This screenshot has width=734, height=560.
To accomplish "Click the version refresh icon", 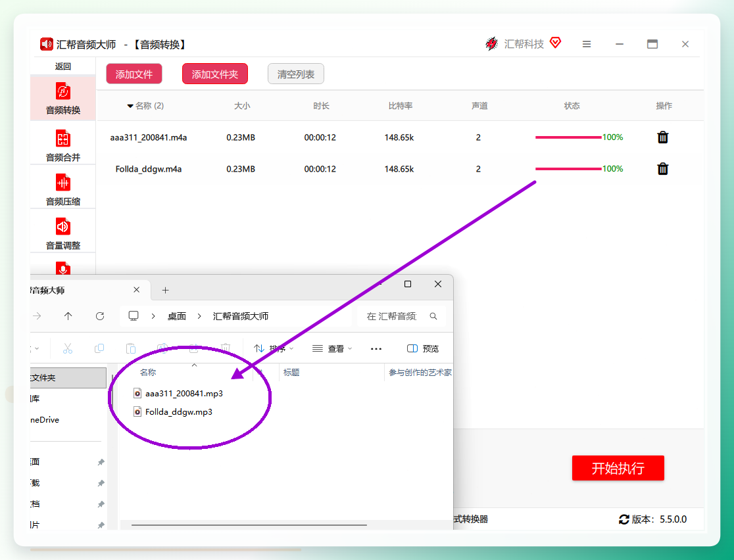I will click(624, 519).
